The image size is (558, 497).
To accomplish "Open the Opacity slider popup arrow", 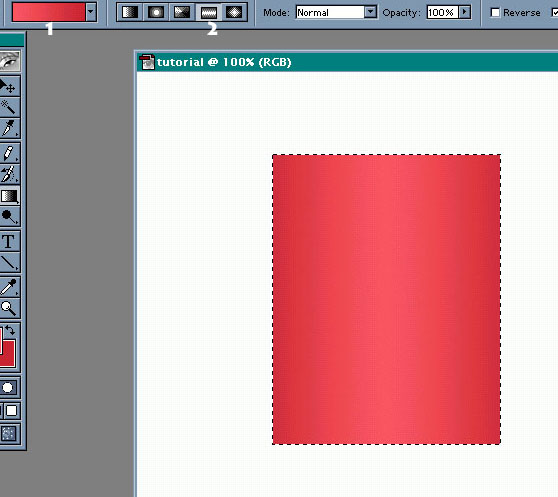I will 464,12.
